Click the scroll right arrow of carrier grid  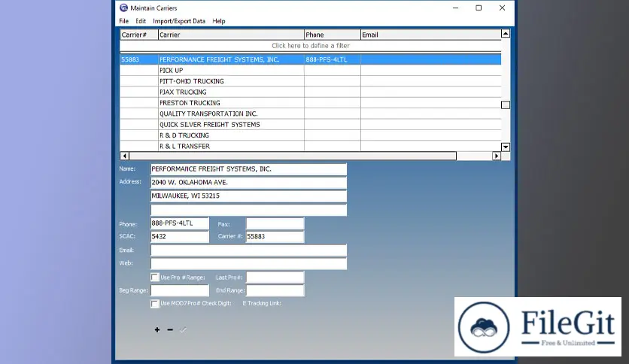click(x=497, y=156)
